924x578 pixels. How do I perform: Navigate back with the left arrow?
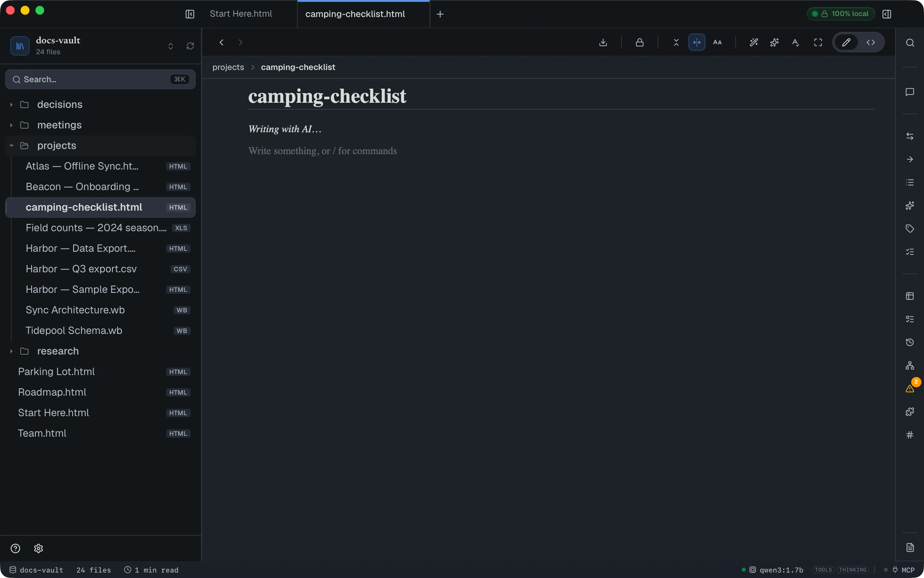point(221,42)
